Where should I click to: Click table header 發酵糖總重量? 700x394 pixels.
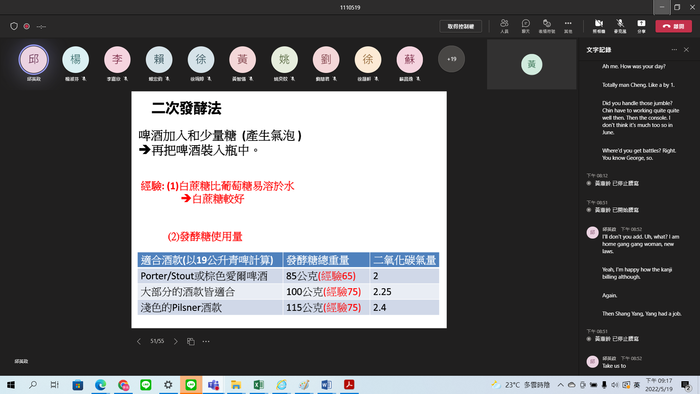pyautogui.click(x=326, y=260)
